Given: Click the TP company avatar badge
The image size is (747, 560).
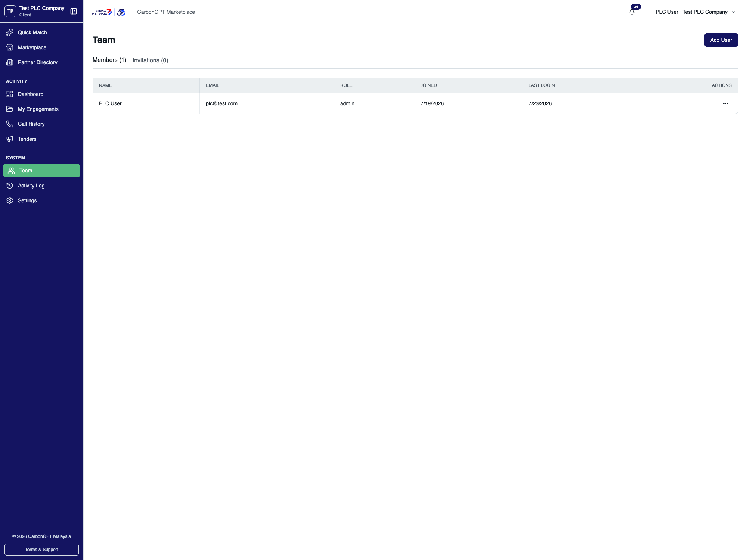Looking at the screenshot, I should tap(10, 11).
